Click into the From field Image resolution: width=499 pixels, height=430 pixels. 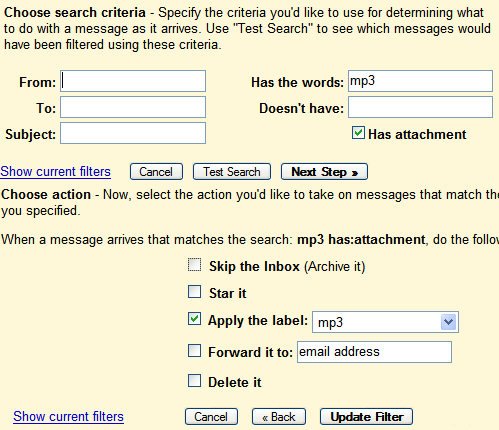133,81
